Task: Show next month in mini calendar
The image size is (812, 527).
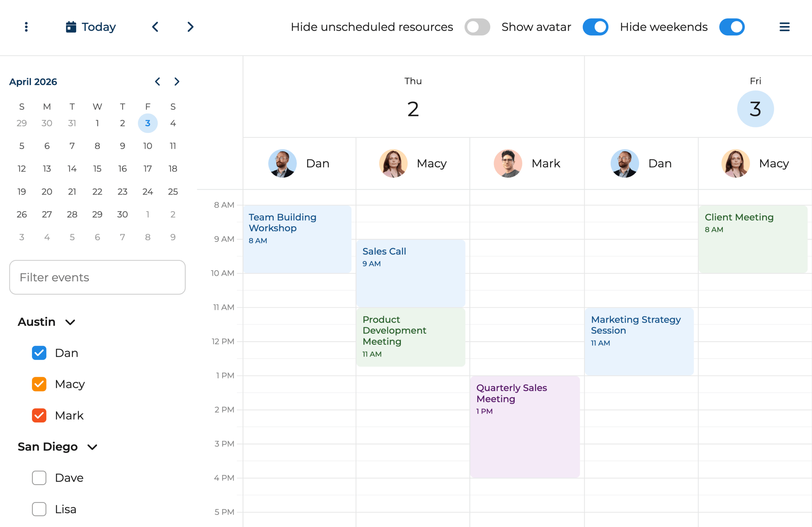Action: [176, 82]
